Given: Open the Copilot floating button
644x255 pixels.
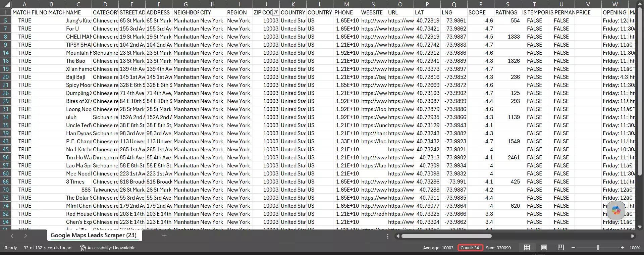Looking at the screenshot, I should (x=616, y=210).
